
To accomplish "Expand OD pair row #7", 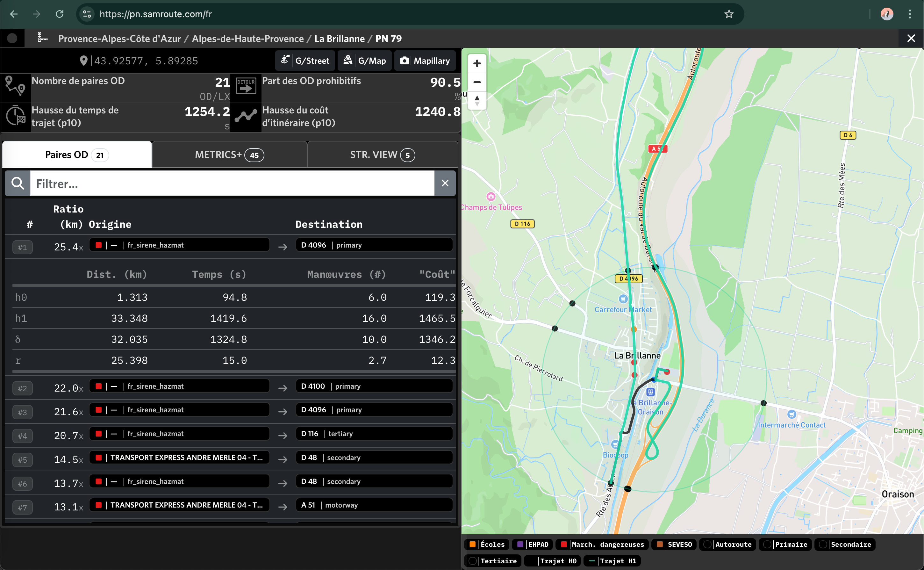I will coord(23,508).
